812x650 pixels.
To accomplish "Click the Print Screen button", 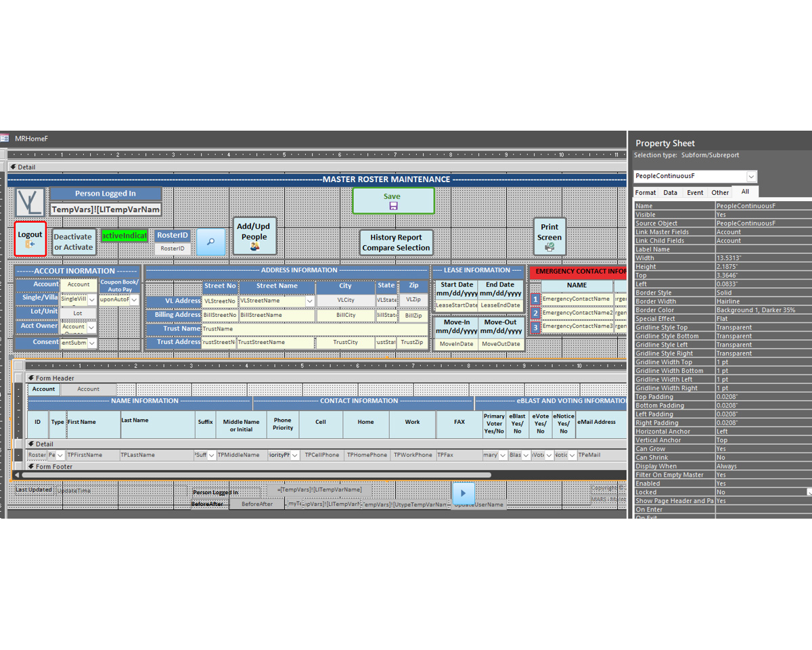I will pos(549,236).
